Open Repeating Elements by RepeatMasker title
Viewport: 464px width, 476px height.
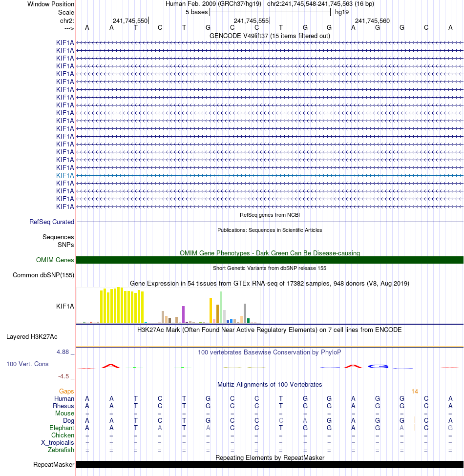[270, 457]
